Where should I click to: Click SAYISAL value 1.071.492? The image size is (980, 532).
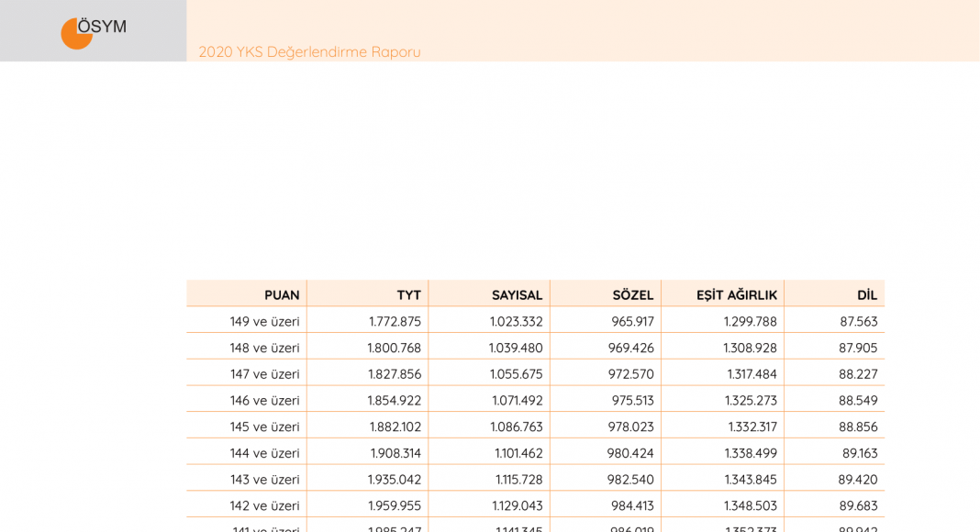click(517, 400)
